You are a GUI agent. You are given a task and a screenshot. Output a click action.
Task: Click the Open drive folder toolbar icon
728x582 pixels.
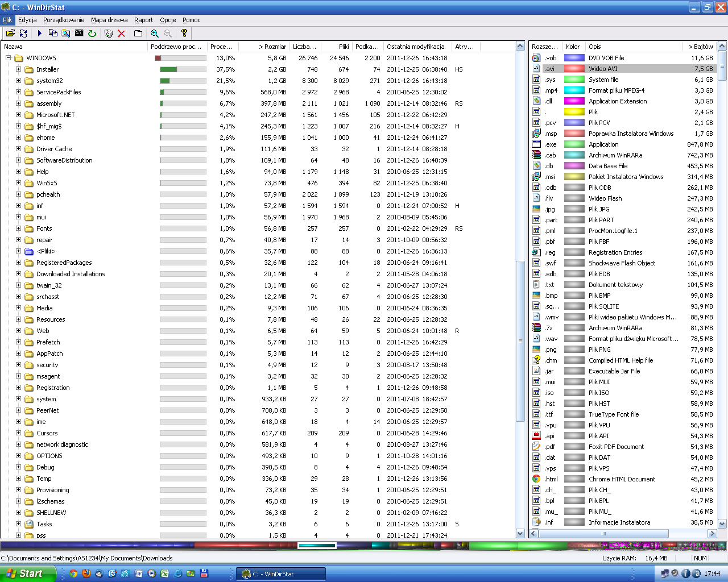[x=10, y=34]
